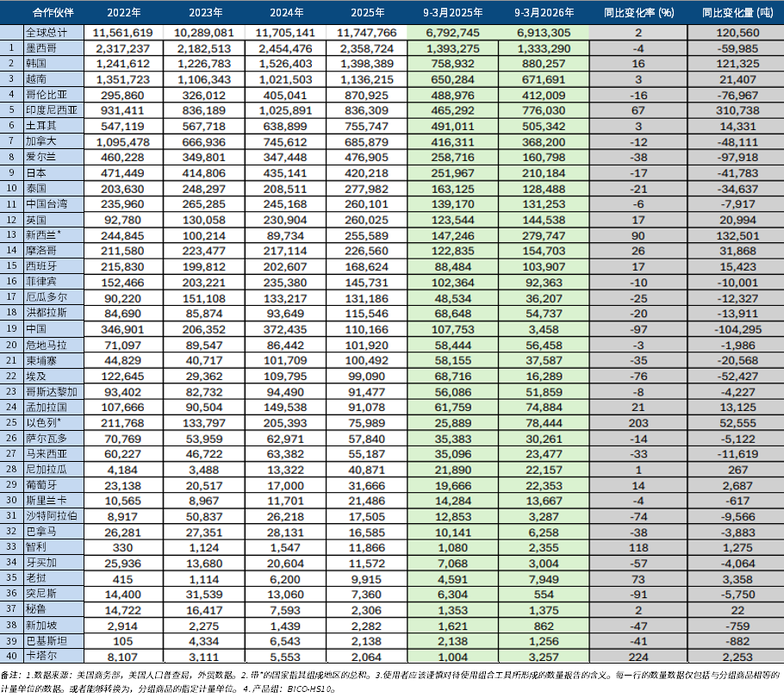Click Mexico's 2025 value 2,358,724
Image resolution: width=784 pixels, height=698 pixels.
[x=366, y=49]
